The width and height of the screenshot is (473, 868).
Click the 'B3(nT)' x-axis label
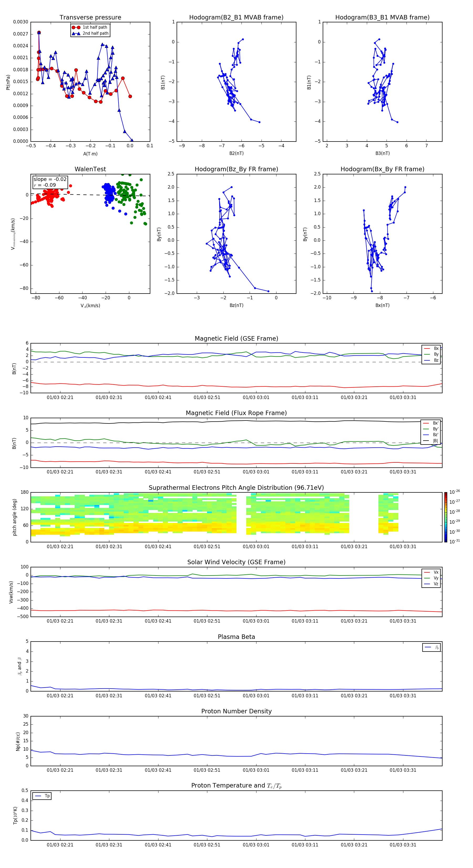tap(382, 153)
